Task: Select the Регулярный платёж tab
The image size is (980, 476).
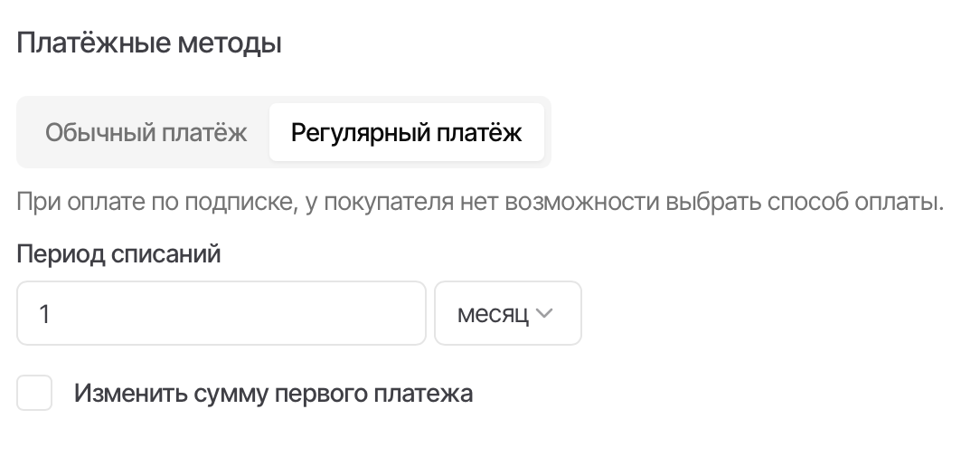Action: tap(406, 133)
